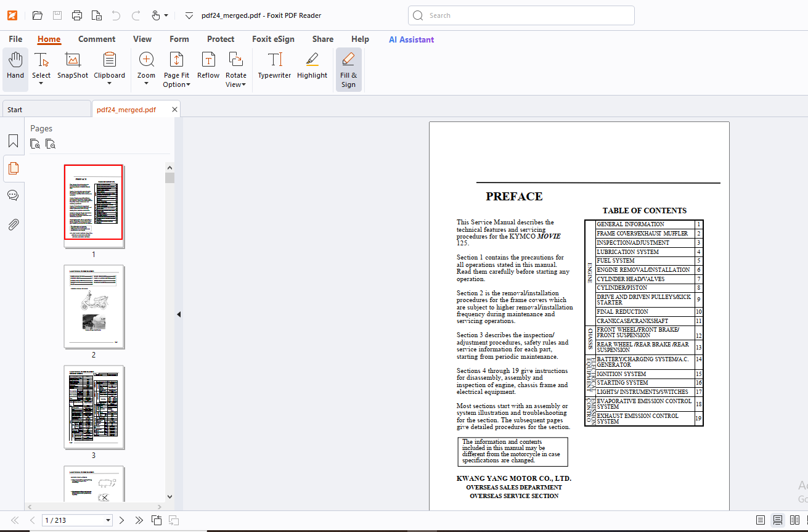Click the Foxit application logo icon

click(12, 15)
